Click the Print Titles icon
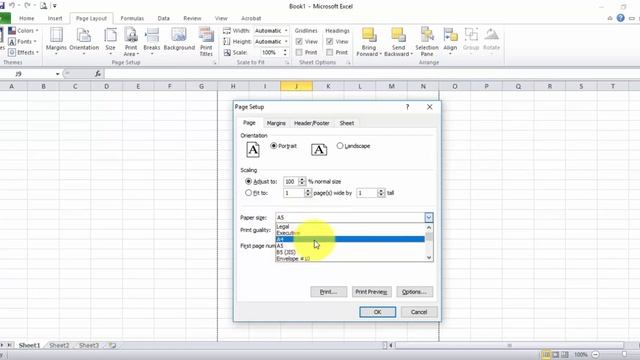The height and width of the screenshot is (360, 640). [206, 41]
